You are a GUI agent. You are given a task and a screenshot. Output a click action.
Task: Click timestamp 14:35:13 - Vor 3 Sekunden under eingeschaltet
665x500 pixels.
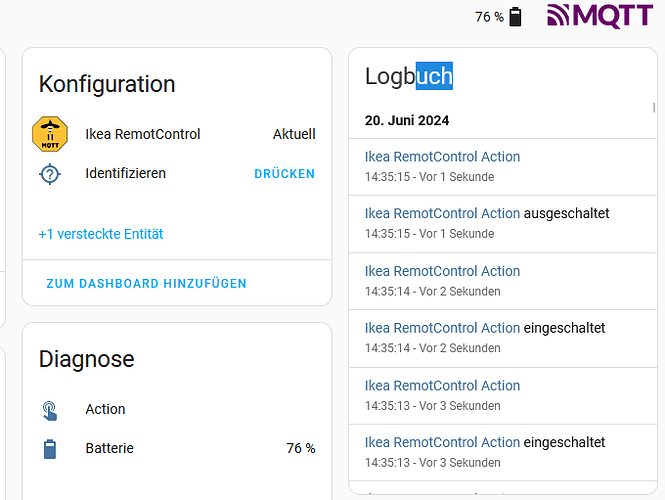tap(433, 463)
